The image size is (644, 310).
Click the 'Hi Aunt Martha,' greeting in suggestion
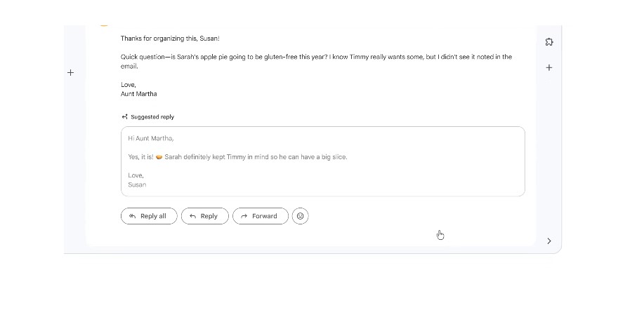point(151,139)
